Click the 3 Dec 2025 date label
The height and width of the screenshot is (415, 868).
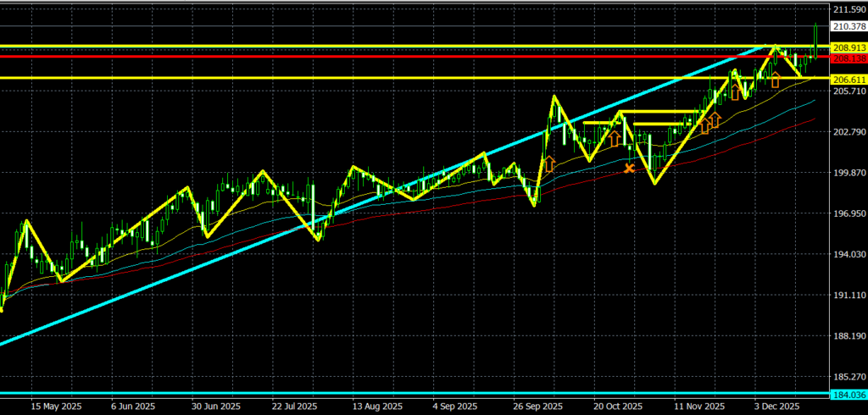(x=778, y=406)
